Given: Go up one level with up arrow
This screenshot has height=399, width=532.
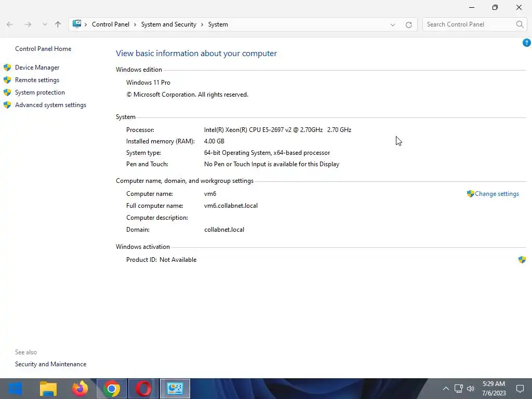Looking at the screenshot, I should tap(58, 24).
